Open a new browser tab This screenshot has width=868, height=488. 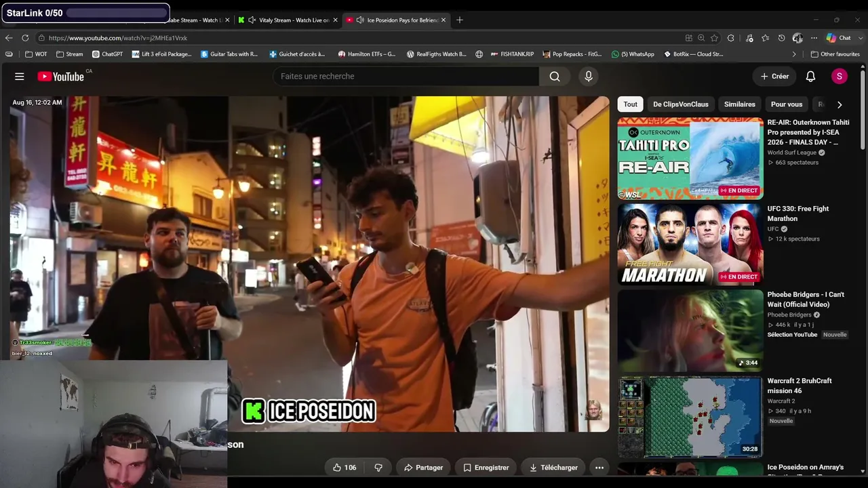coord(460,20)
